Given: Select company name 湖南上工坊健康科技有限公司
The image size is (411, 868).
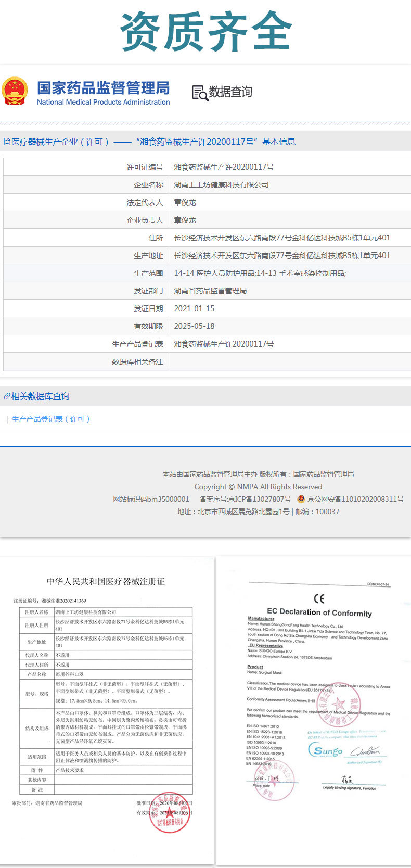Looking at the screenshot, I should coord(221,185).
